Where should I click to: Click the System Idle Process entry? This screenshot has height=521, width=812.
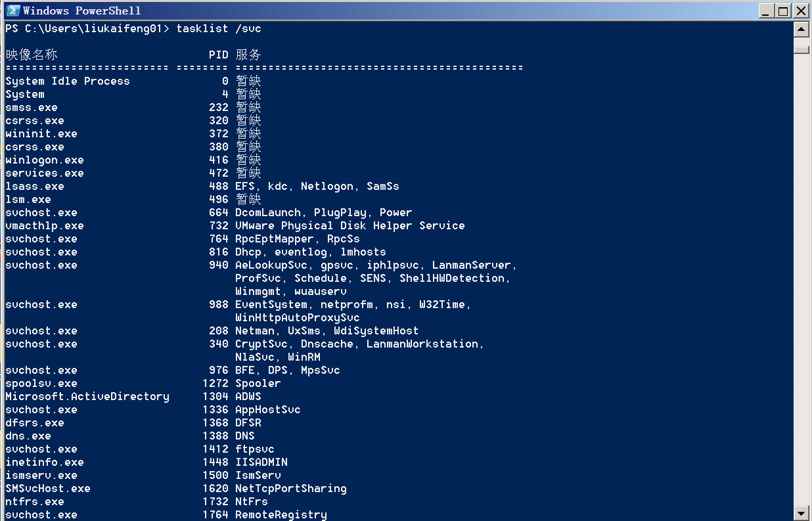tap(68, 81)
